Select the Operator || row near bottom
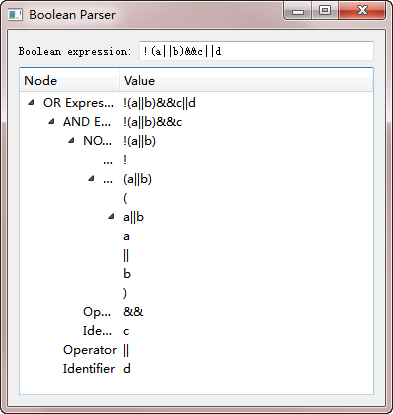Image resolution: width=393 pixels, height=414 pixels. click(196, 350)
